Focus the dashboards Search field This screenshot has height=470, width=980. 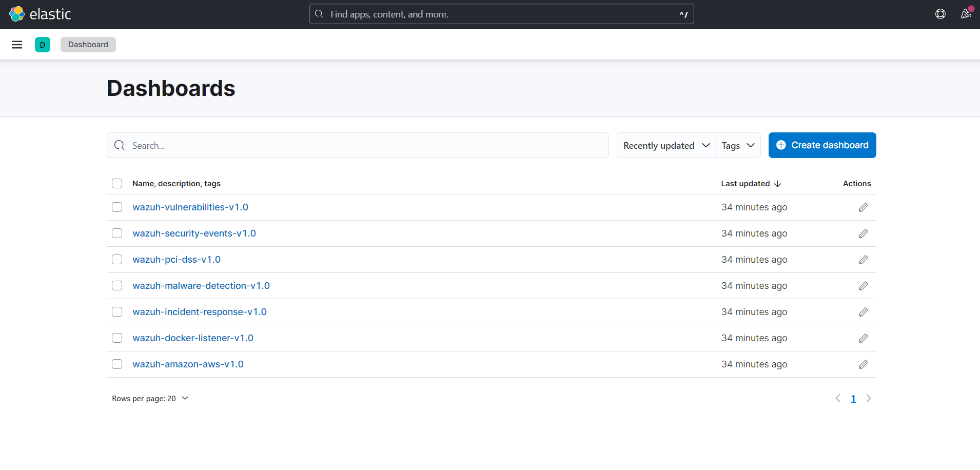click(x=359, y=146)
